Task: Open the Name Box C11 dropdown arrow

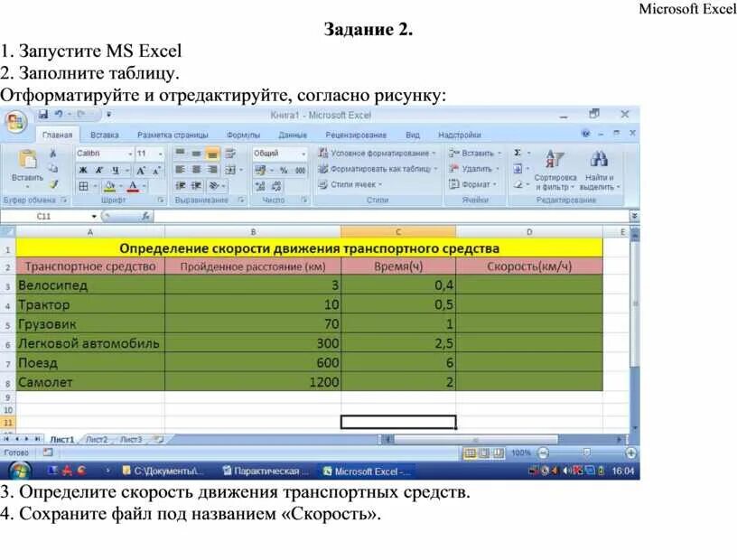Action: click(94, 216)
